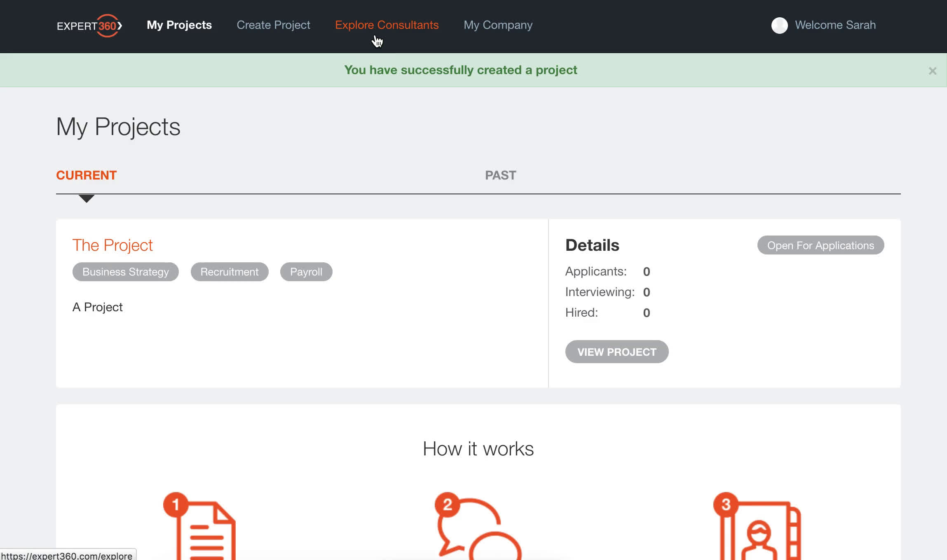
Task: Expand the CURRENT section dropdown arrow
Action: tap(86, 197)
